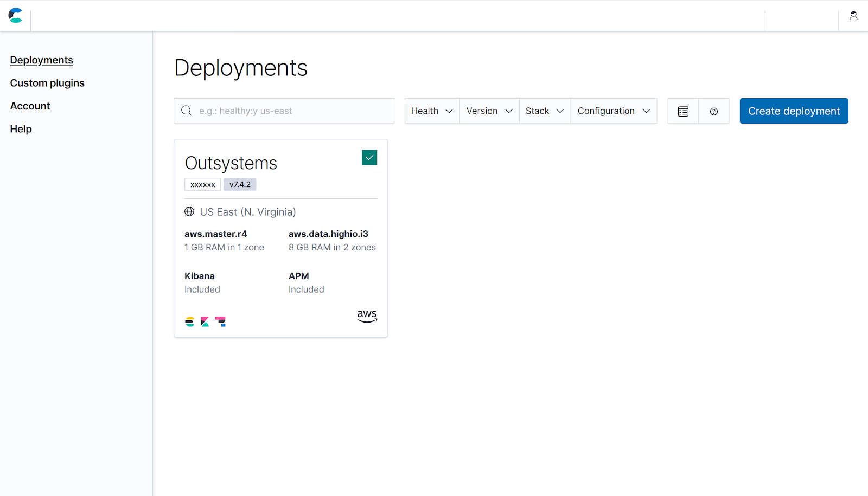Focus the deployments search field
The image size is (868, 496).
tap(284, 111)
